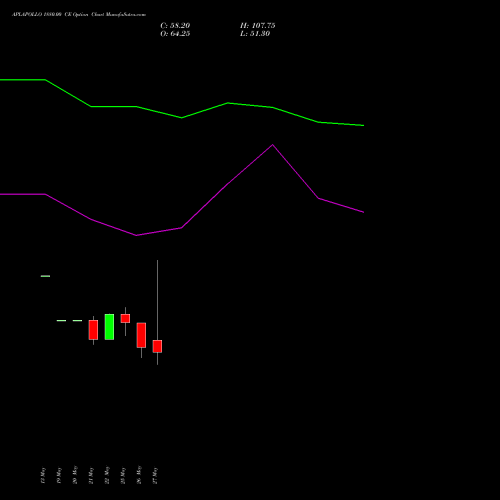500x500 pixels.
Task: Click the flat dash candle for 19 May
Action: coord(61,320)
